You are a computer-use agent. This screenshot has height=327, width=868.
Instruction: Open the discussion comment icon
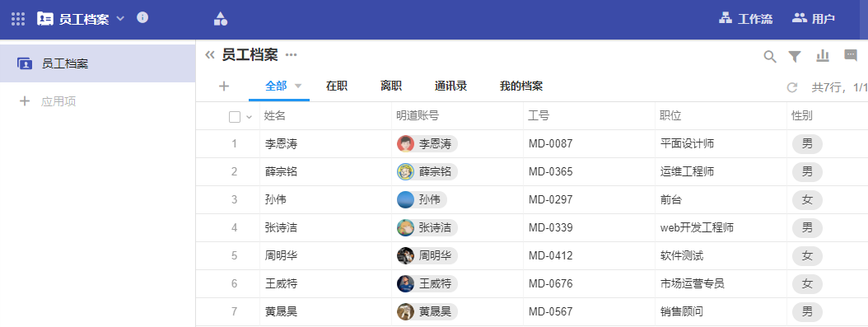[850, 55]
